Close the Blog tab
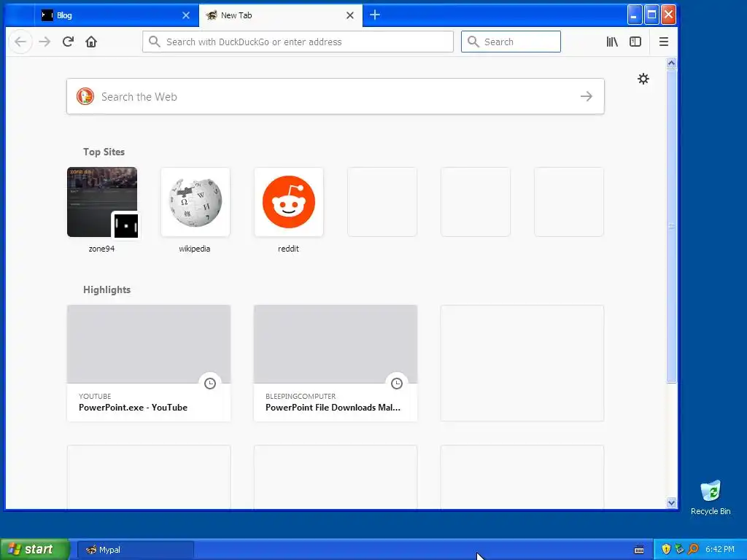The image size is (747, 560). [x=186, y=15]
